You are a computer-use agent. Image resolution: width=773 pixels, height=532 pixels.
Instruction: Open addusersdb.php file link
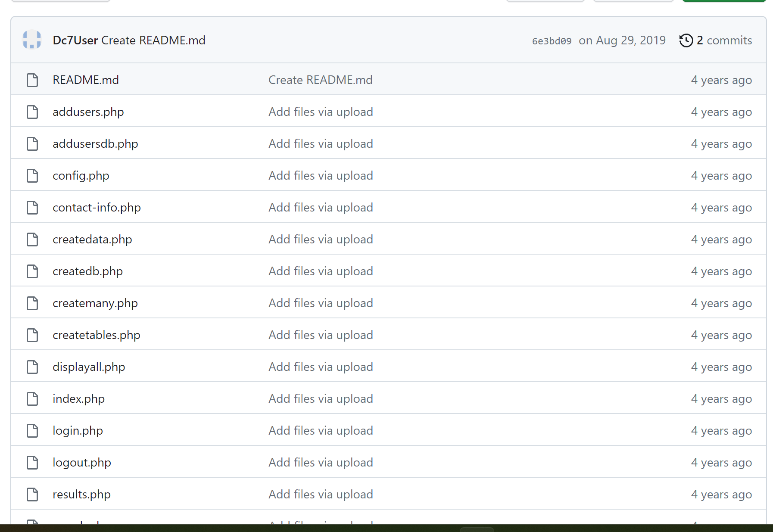click(x=95, y=144)
